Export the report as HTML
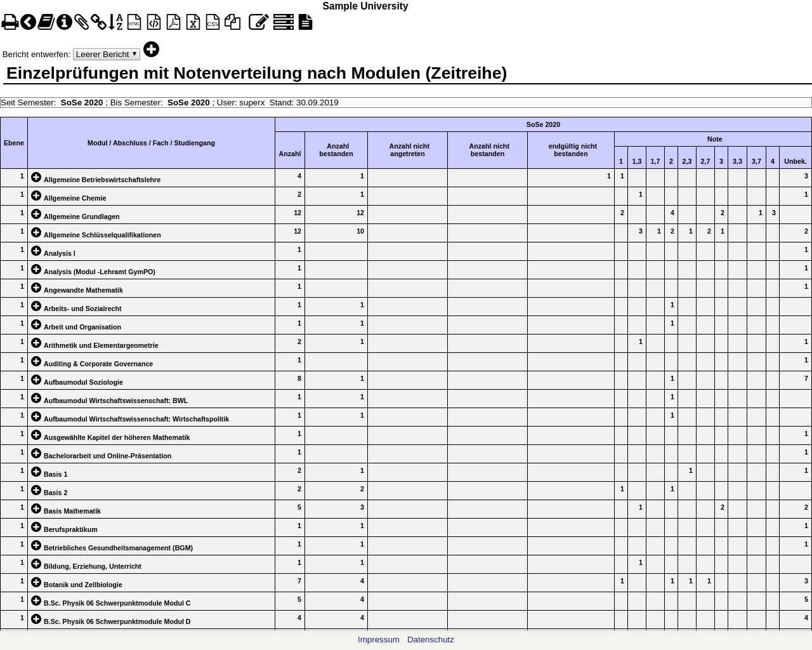 click(134, 23)
